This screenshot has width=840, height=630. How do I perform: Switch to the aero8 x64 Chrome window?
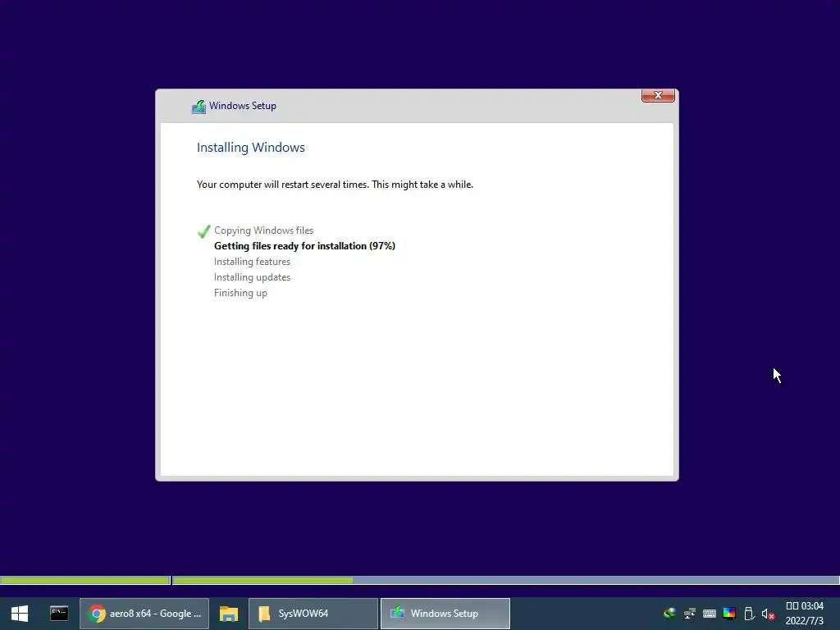144,614
